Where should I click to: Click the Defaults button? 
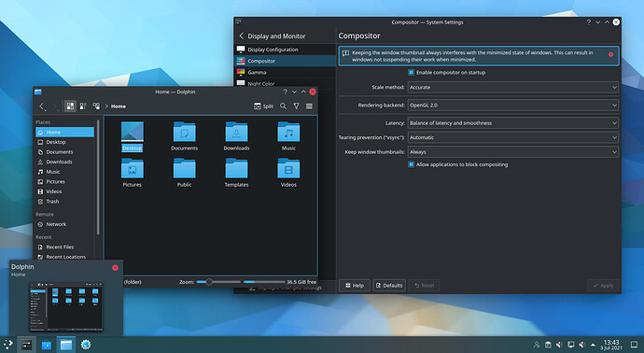coord(389,285)
